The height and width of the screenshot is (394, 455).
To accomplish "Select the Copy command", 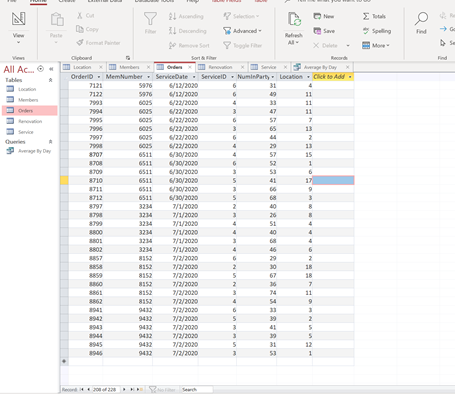I will [87, 29].
